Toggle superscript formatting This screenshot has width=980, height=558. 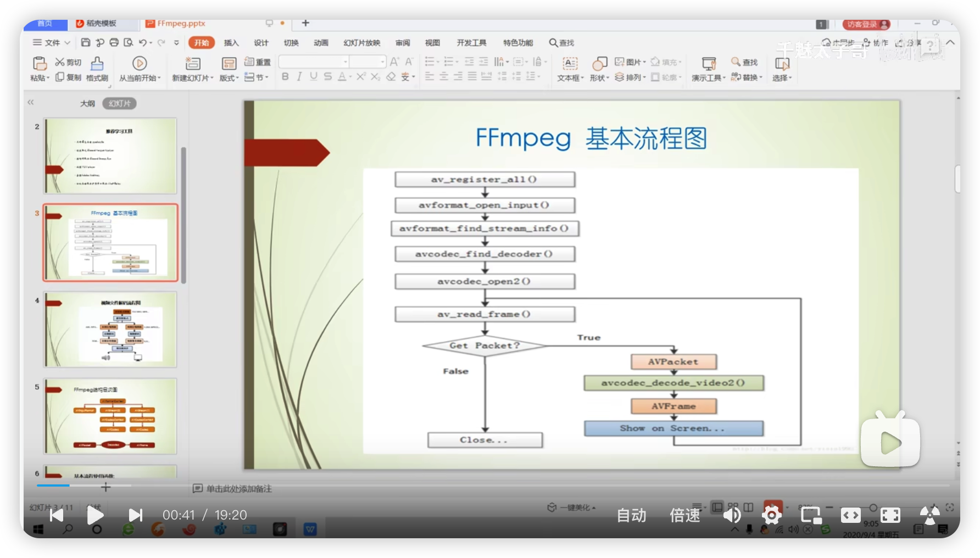[361, 77]
